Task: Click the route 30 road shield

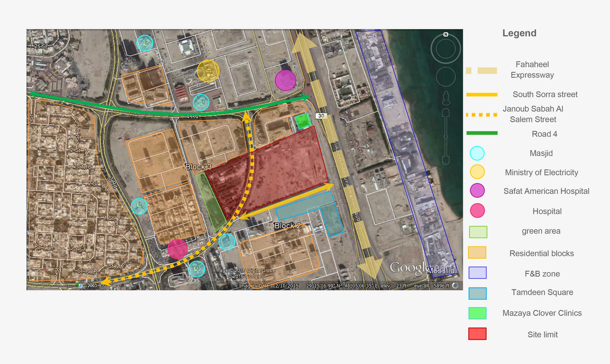Action: click(321, 116)
